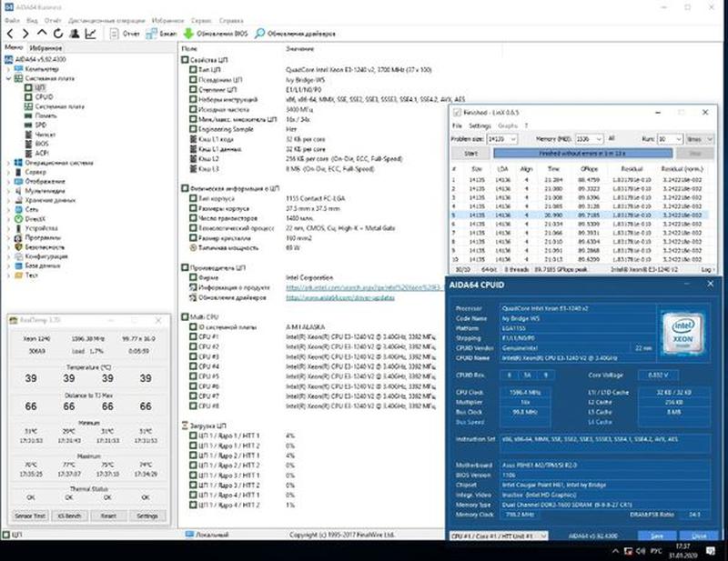Image resolution: width=728 pixels, height=561 pixels.
Task: Click the Log toggle in the LinX status bar
Action: tap(708, 269)
